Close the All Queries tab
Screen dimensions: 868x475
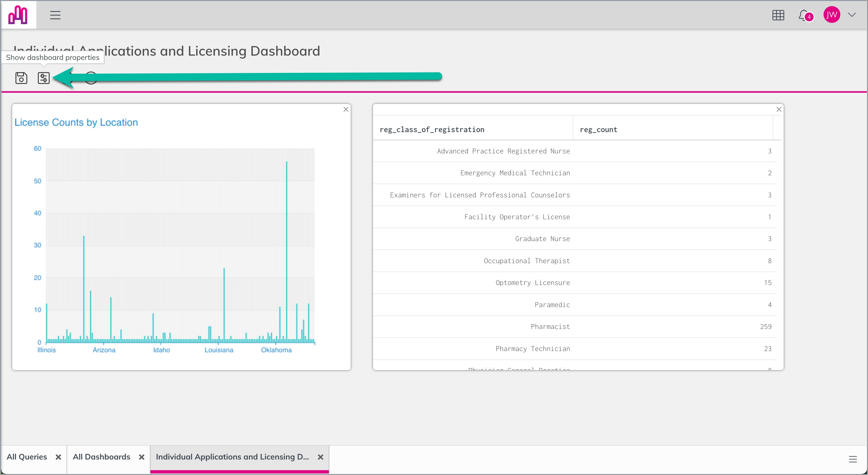[x=58, y=457]
